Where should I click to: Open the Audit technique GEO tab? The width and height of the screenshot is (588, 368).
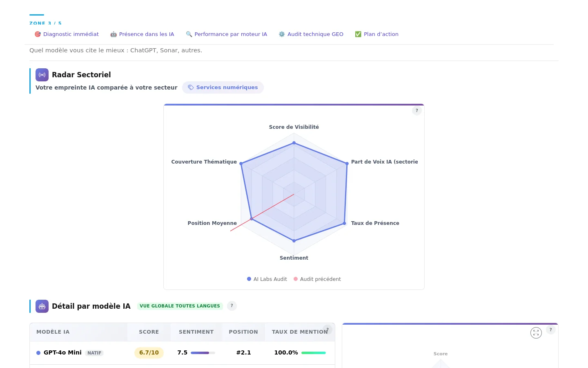coord(311,34)
